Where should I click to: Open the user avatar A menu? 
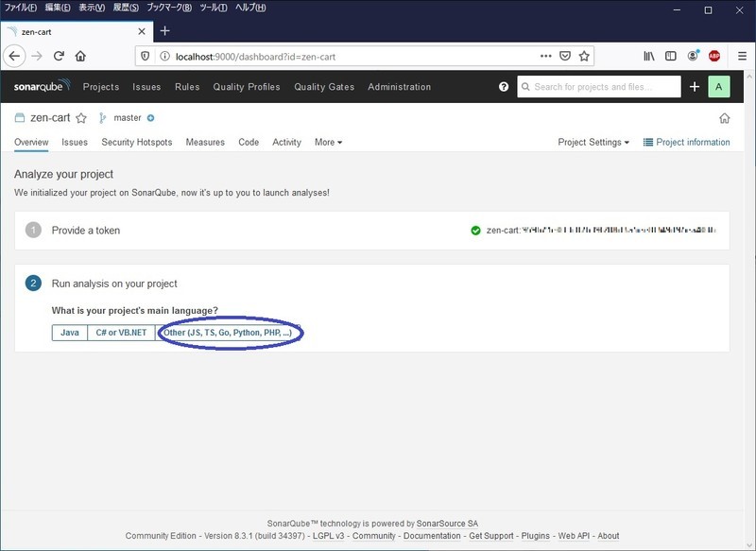click(719, 87)
